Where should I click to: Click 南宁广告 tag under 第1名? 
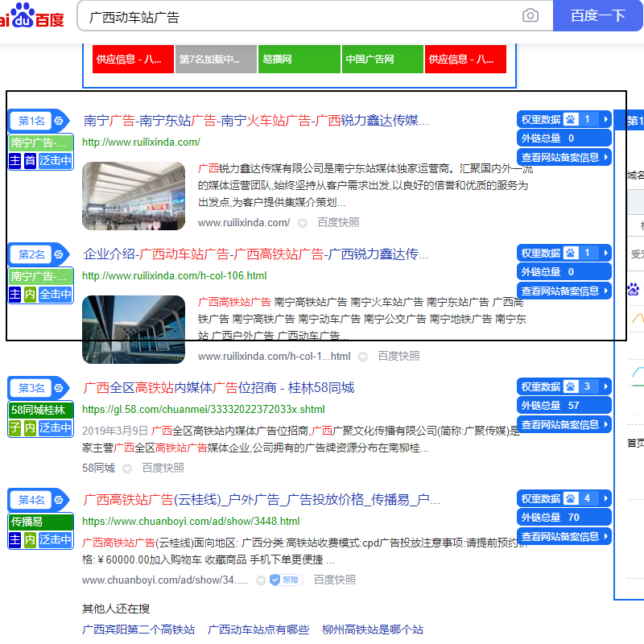[41, 142]
